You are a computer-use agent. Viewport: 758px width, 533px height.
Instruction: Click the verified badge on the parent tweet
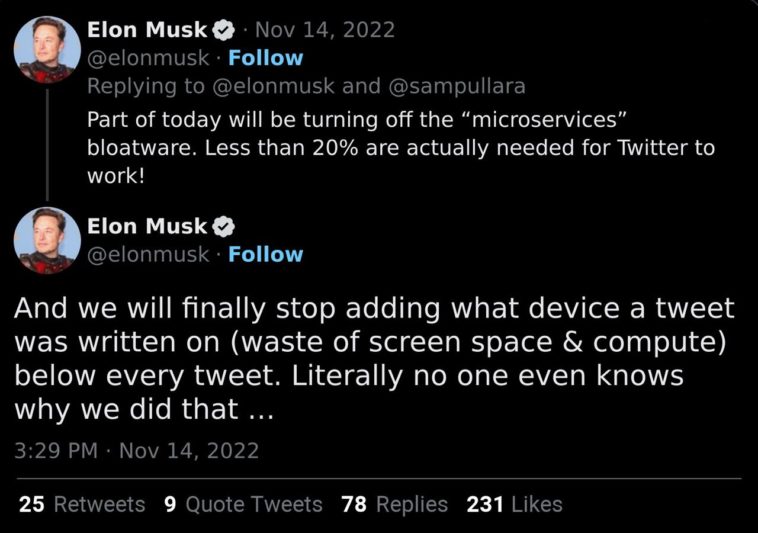point(223,29)
